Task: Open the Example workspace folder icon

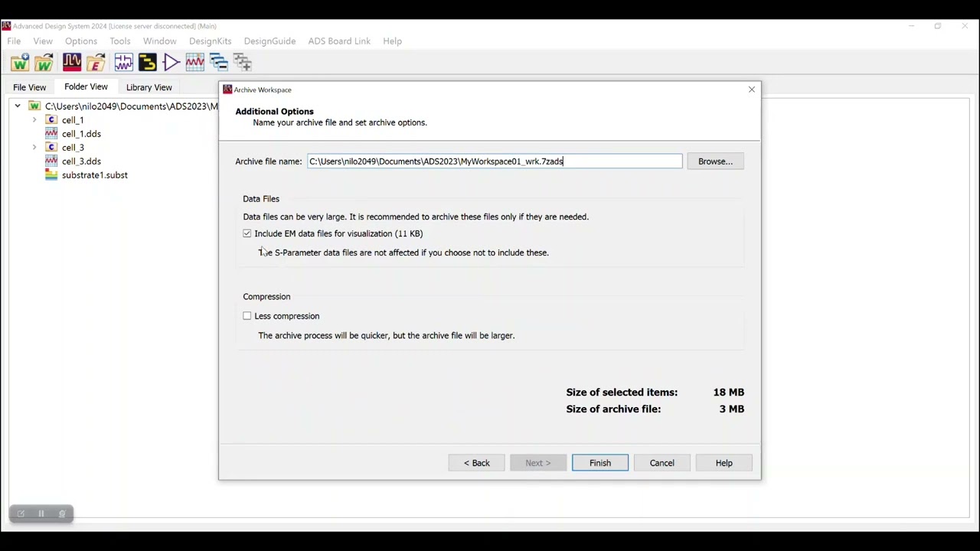Action: (96, 63)
